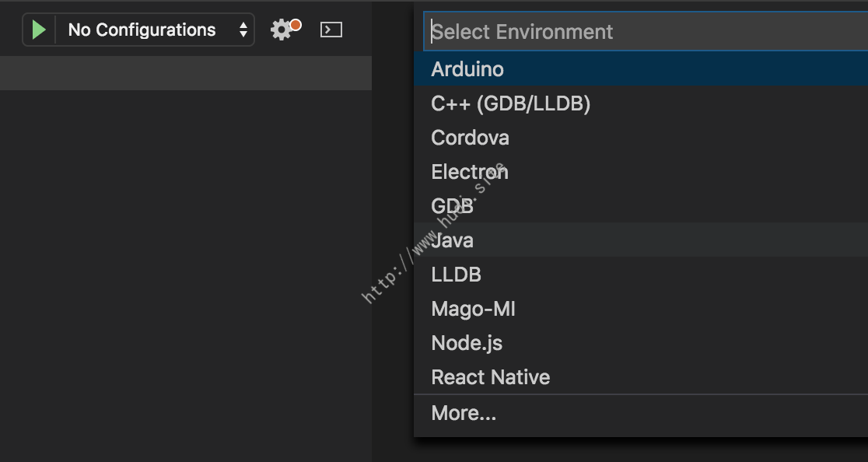The image size is (868, 462).
Task: Pick the Cordova environment
Action: point(641,138)
